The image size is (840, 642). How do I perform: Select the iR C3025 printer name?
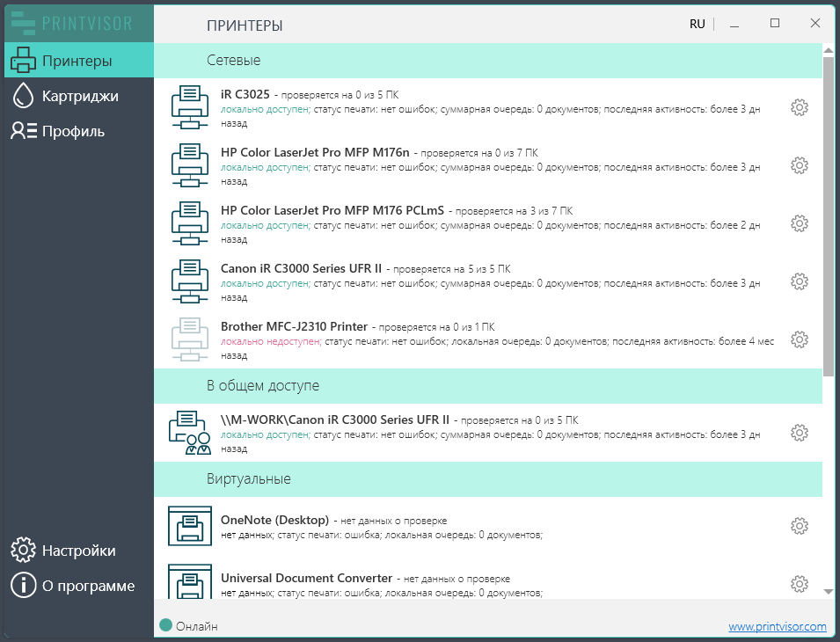click(245, 94)
